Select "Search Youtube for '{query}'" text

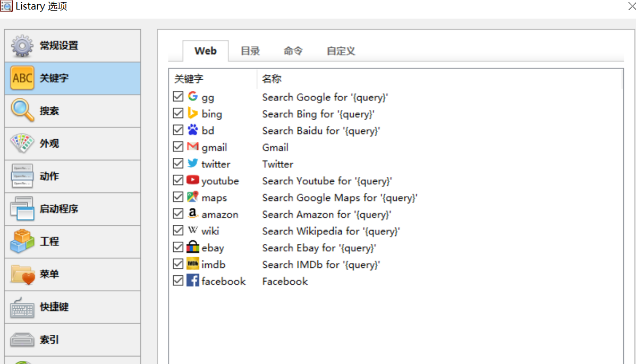(327, 181)
